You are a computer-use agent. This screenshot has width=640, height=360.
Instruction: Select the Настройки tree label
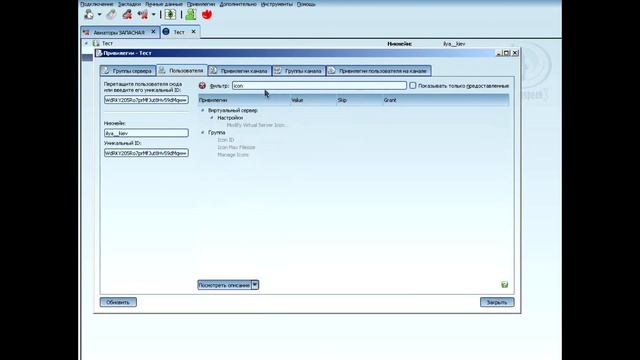pos(230,118)
